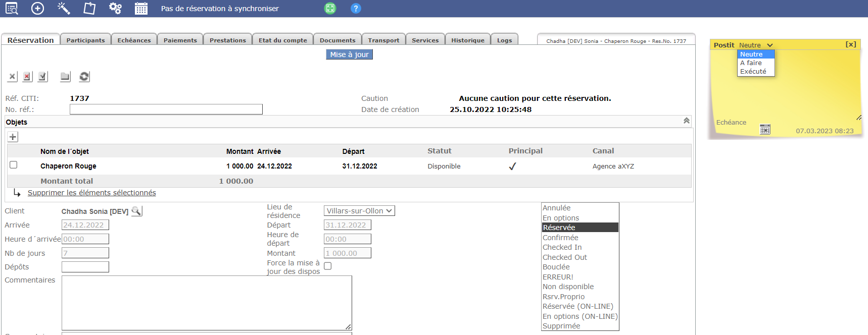Open the Villars-sur-Ollon residence dropdown
Viewport: 868px width, 335px height.
(359, 211)
